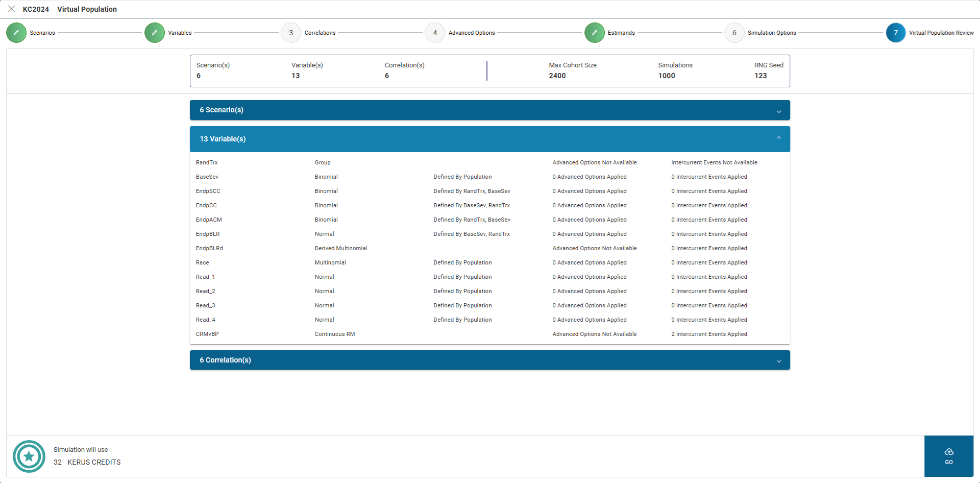Open the Scenarios step label

pos(42,33)
